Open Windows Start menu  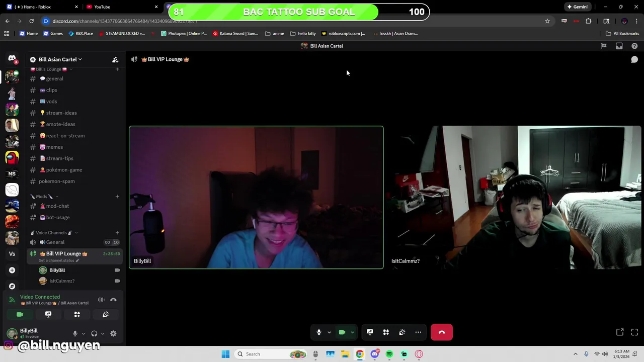click(225, 354)
